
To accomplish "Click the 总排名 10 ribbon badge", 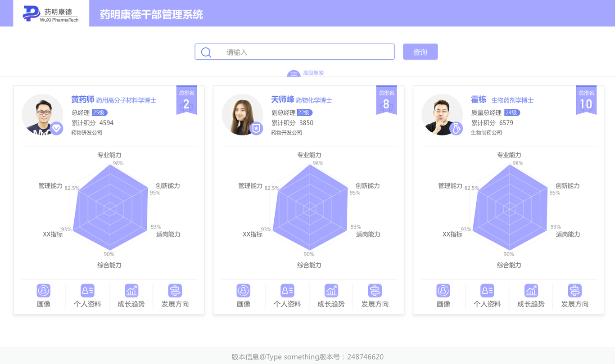I will pyautogui.click(x=586, y=100).
